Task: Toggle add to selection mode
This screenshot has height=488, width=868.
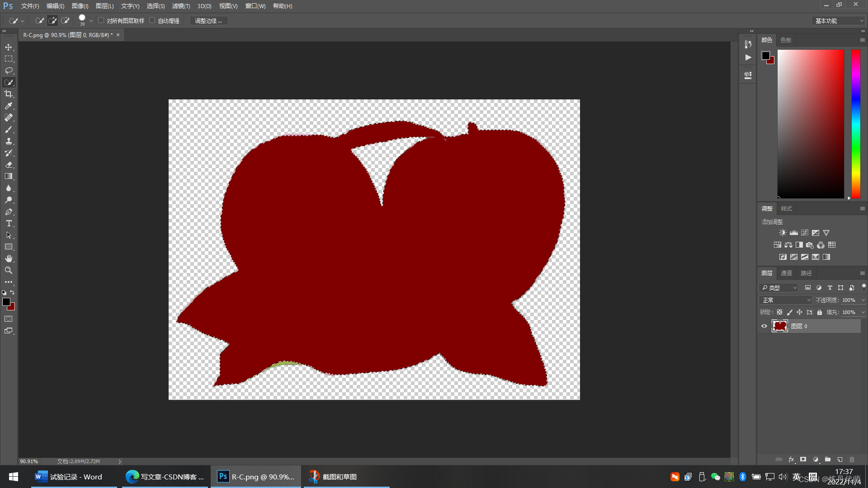Action: pos(52,21)
